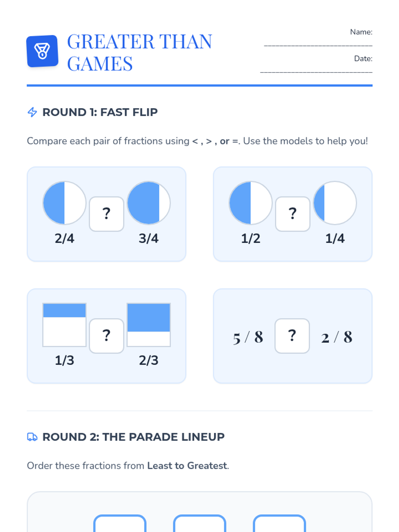Click the blue medal logo icon
This screenshot has height=532, width=399.
click(x=42, y=51)
